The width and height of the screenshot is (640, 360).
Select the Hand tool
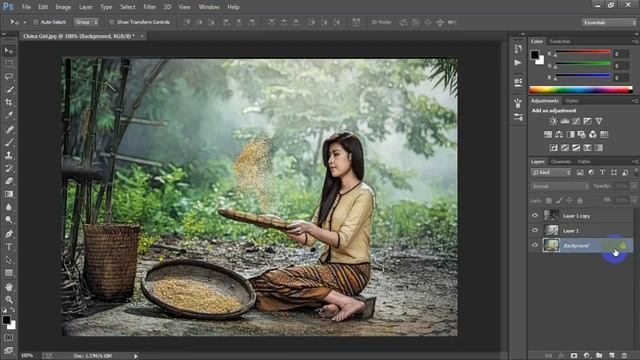pyautogui.click(x=9, y=287)
